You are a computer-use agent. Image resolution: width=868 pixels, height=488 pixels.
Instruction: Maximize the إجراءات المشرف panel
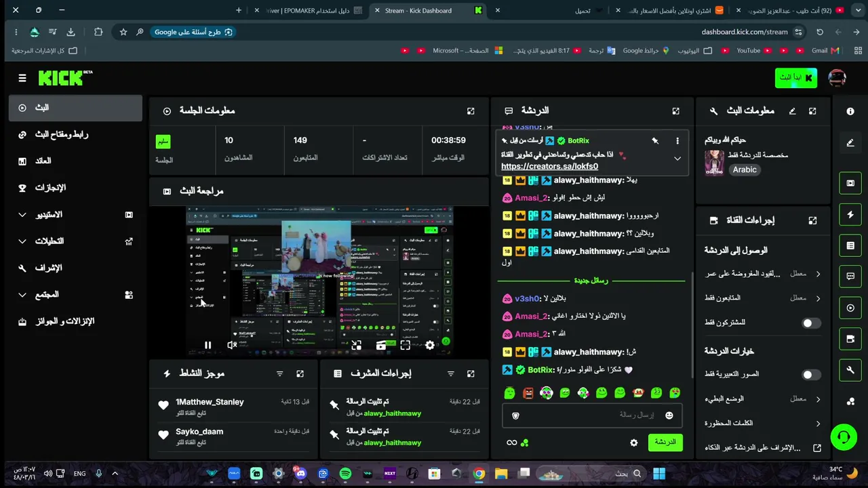tap(471, 373)
